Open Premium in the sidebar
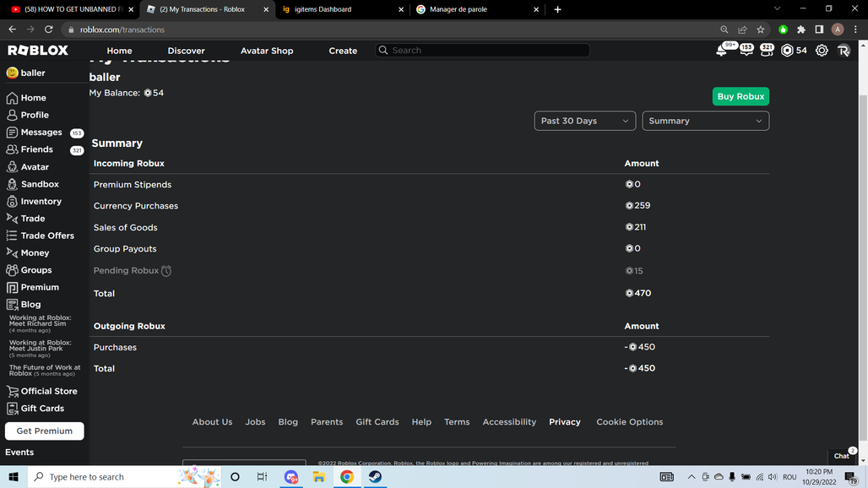The image size is (868, 488). 40,287
